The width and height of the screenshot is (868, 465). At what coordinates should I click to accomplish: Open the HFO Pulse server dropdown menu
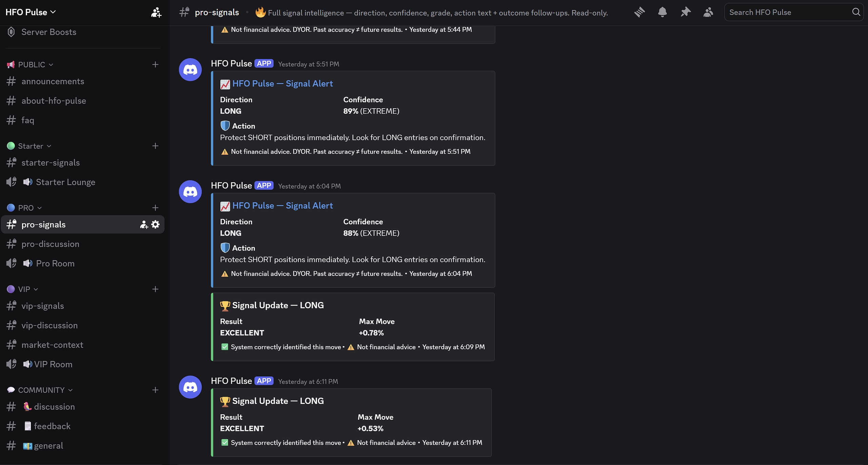(31, 12)
